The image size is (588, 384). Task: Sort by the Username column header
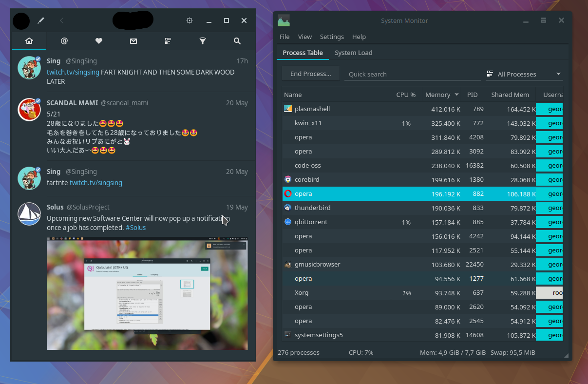point(550,95)
